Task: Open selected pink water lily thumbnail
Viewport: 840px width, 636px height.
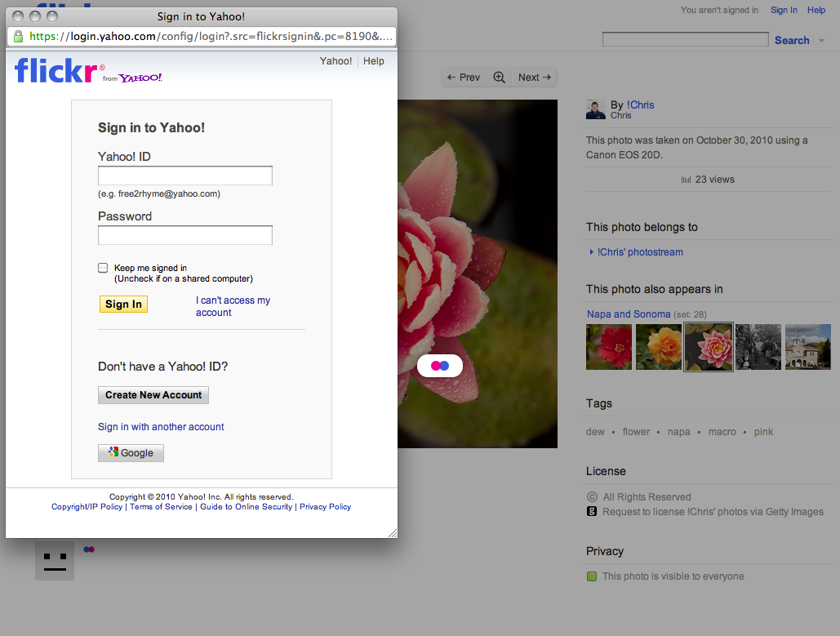Action: [x=709, y=347]
